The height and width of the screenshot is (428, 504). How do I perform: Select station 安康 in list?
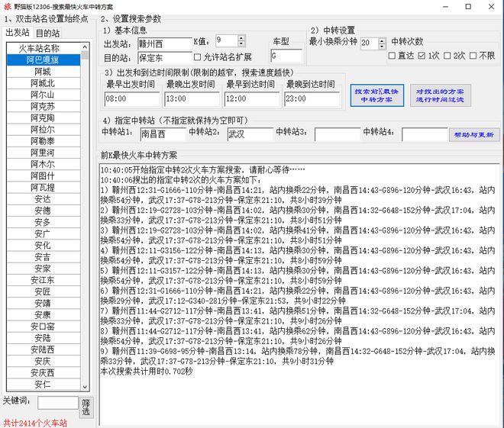(x=44, y=314)
